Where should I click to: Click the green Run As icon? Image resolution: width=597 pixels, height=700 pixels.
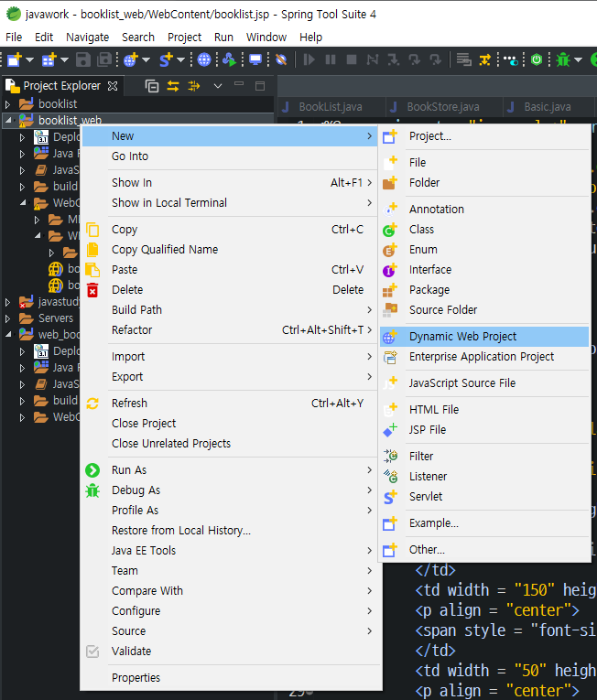point(92,470)
